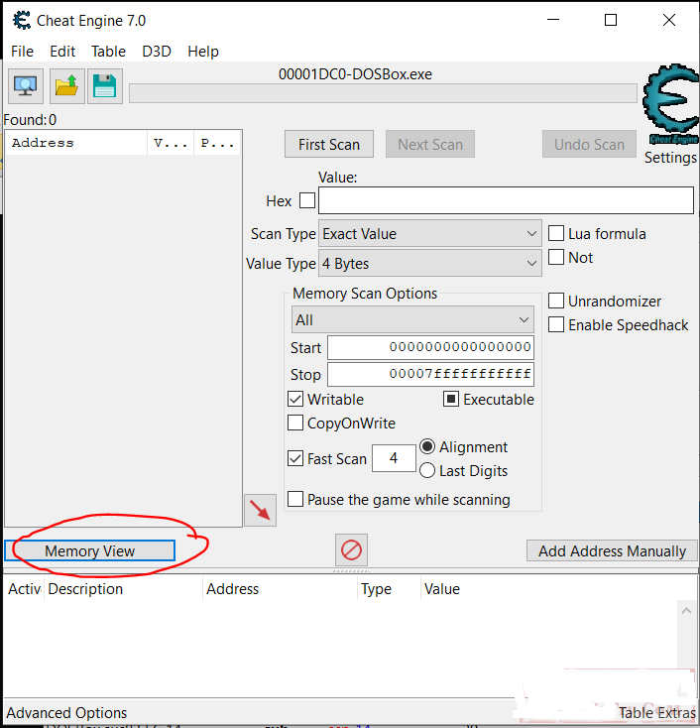Click the red clear list icon
The width and height of the screenshot is (700, 728).
[x=351, y=550]
